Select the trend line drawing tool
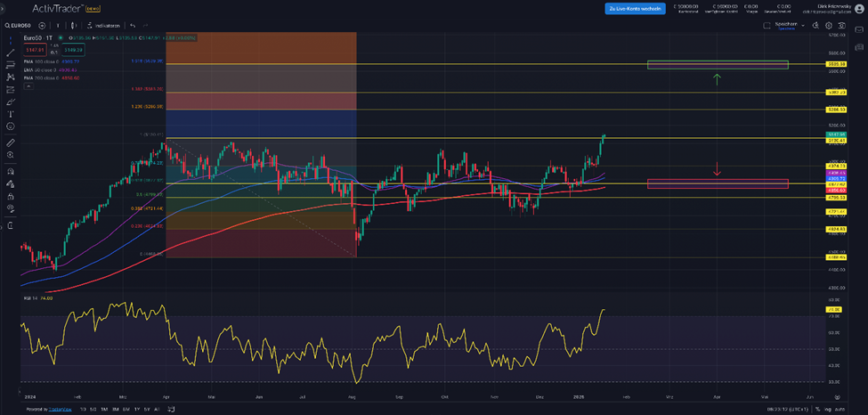868x415 pixels. (10, 53)
